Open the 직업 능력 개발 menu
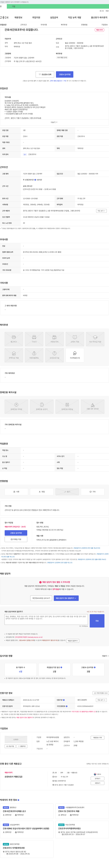The width and height of the screenshot is (109, 868). point(74,18)
